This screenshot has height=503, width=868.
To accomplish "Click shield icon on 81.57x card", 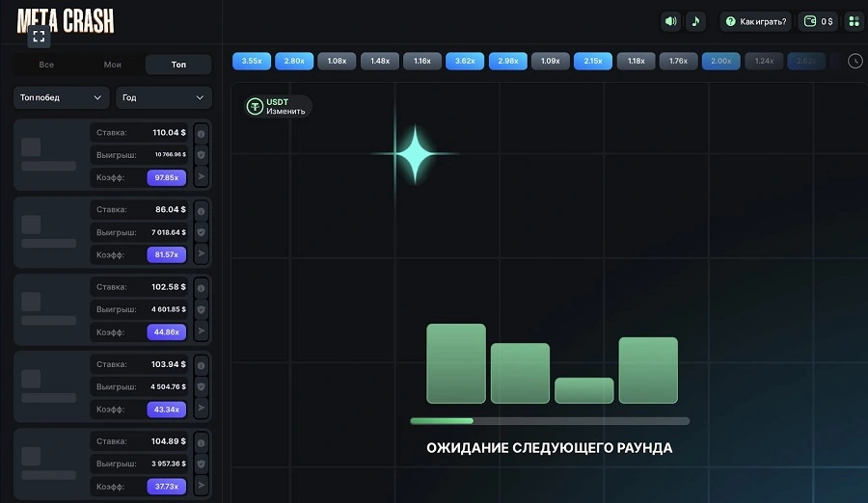I will [x=201, y=232].
